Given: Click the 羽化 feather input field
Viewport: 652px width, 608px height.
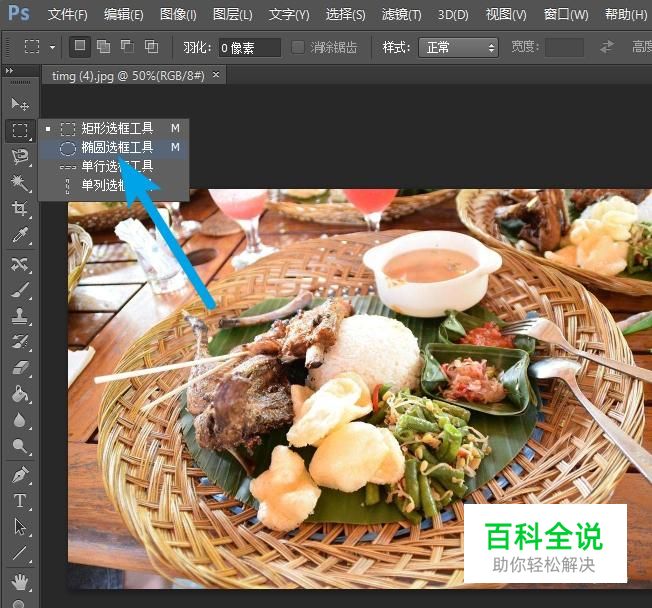Looking at the screenshot, I should (249, 47).
